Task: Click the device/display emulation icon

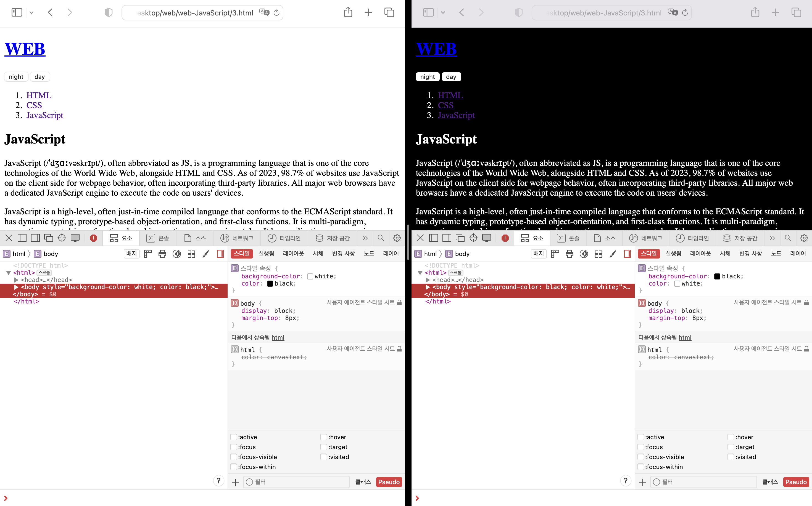Action: [x=75, y=238]
